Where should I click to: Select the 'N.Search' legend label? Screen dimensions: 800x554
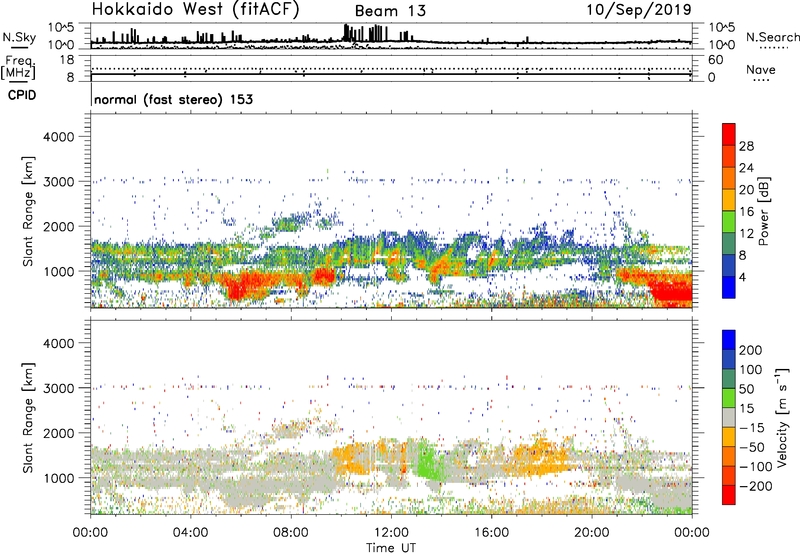pyautogui.click(x=772, y=37)
